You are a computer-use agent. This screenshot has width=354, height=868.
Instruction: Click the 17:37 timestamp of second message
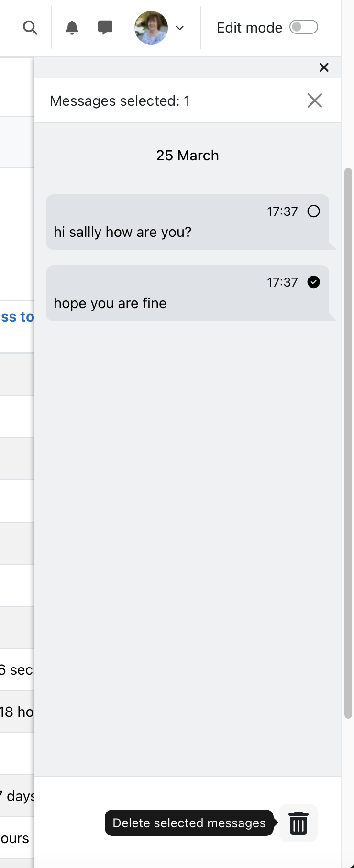[282, 282]
